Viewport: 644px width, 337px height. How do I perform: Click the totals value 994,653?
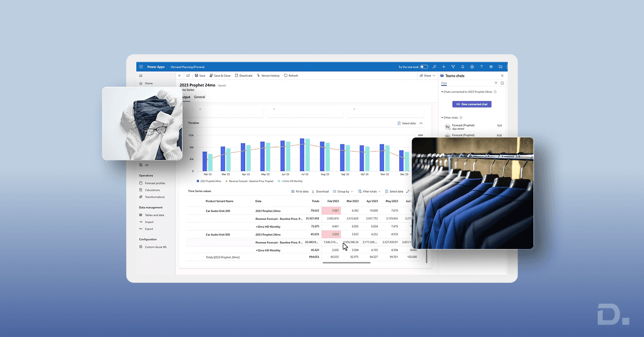pyautogui.click(x=313, y=258)
